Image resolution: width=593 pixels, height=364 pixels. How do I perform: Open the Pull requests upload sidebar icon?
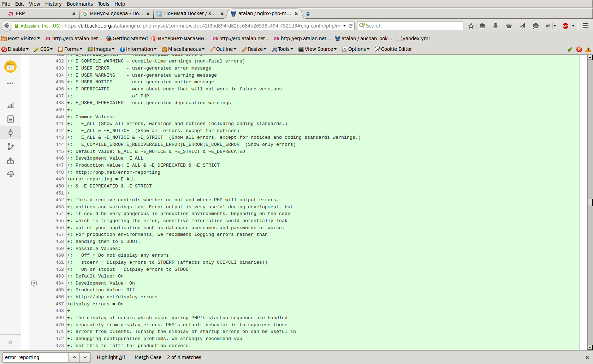(11, 161)
